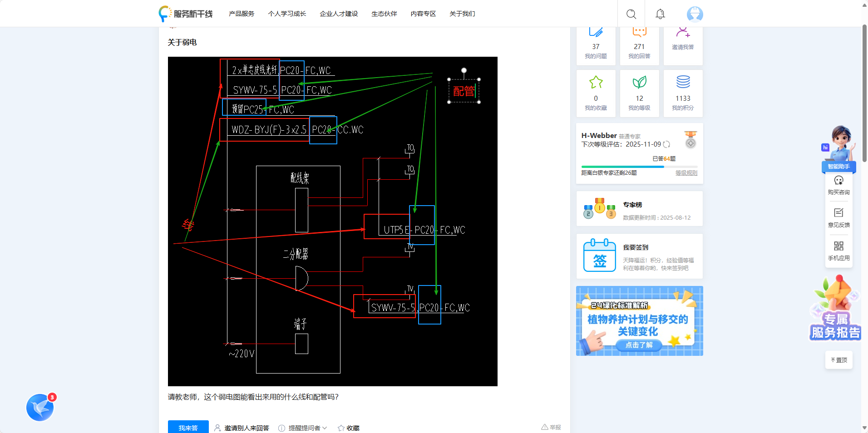Open the 生态伙伴 menu
This screenshot has width=868, height=433.
click(x=384, y=14)
